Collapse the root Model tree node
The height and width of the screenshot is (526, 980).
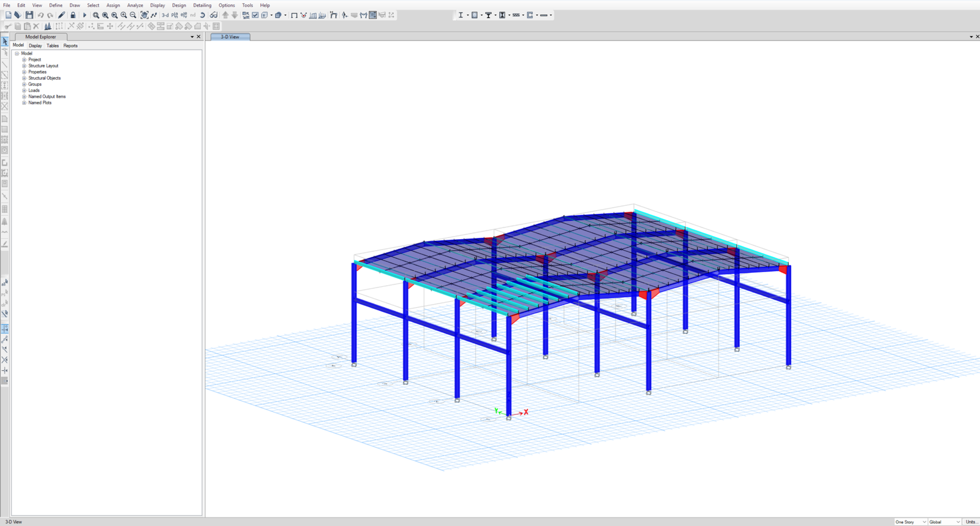point(17,53)
